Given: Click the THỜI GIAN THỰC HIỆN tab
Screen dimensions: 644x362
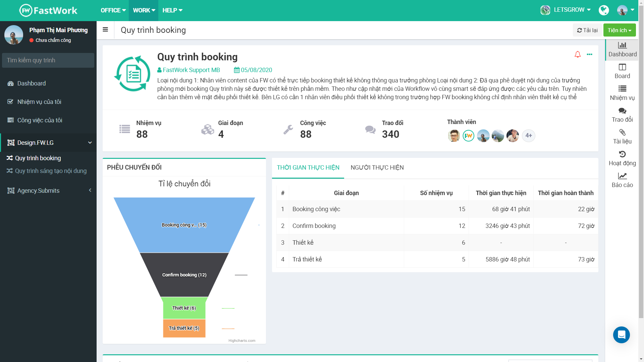Looking at the screenshot, I should pos(308,167).
